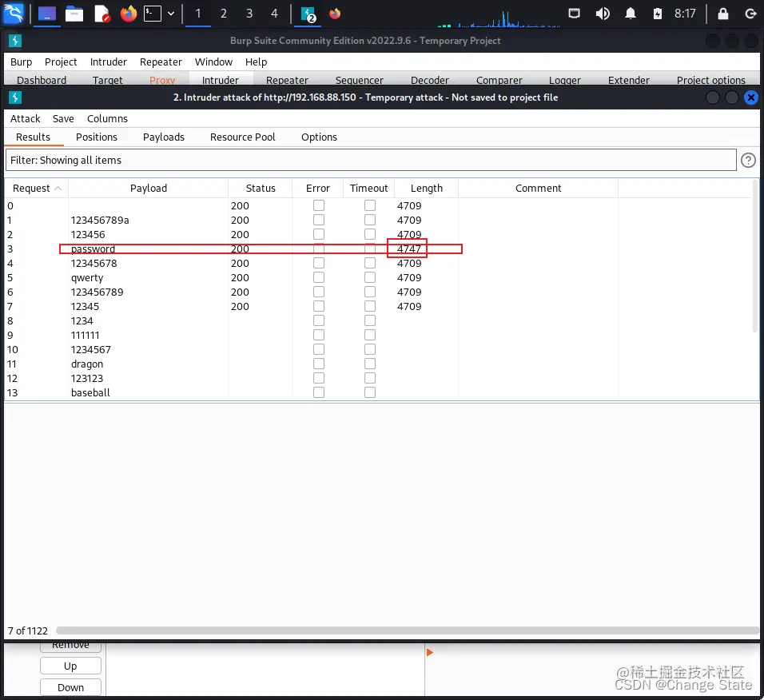Viewport: 764px width, 700px height.
Task: Open the Repeater menu in main menu bar
Action: pos(161,62)
